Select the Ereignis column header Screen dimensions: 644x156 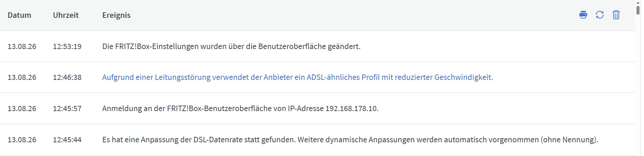click(x=116, y=15)
